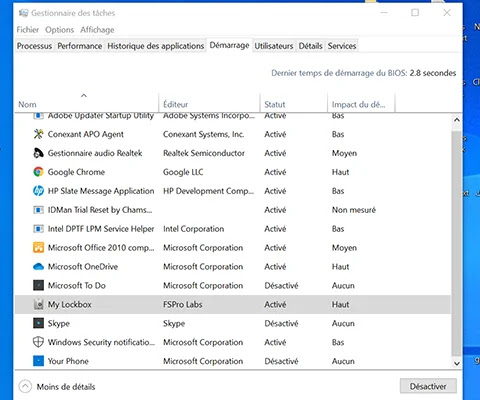Click the HP Slate Message Application icon
This screenshot has height=400, width=480.
38,191
